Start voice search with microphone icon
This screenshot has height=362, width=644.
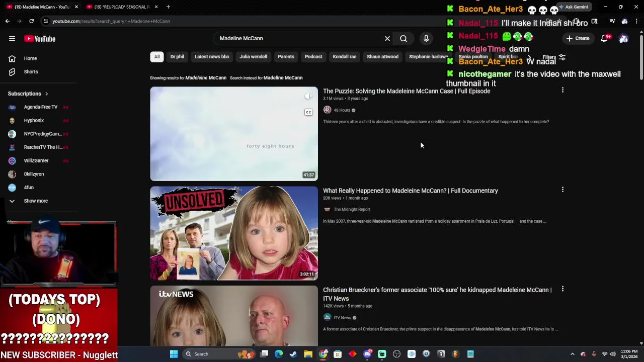pyautogui.click(x=426, y=38)
